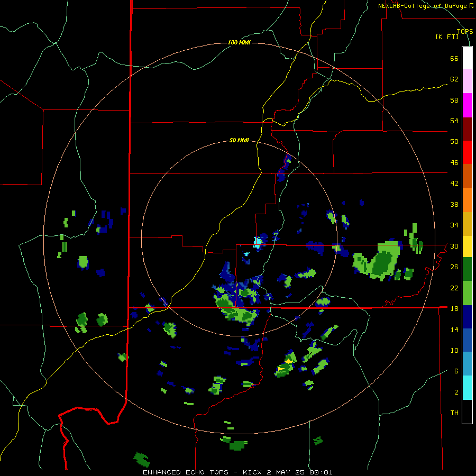Select the magenta legend swatch
476x476 pixels.
point(467,105)
